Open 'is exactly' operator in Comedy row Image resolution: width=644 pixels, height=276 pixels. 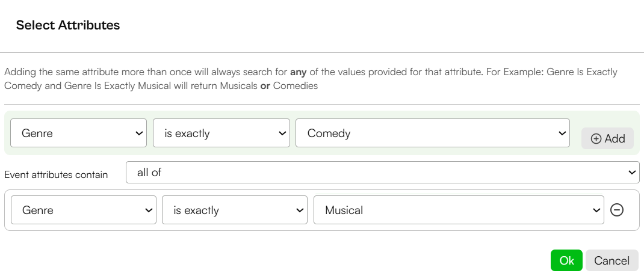(x=221, y=133)
